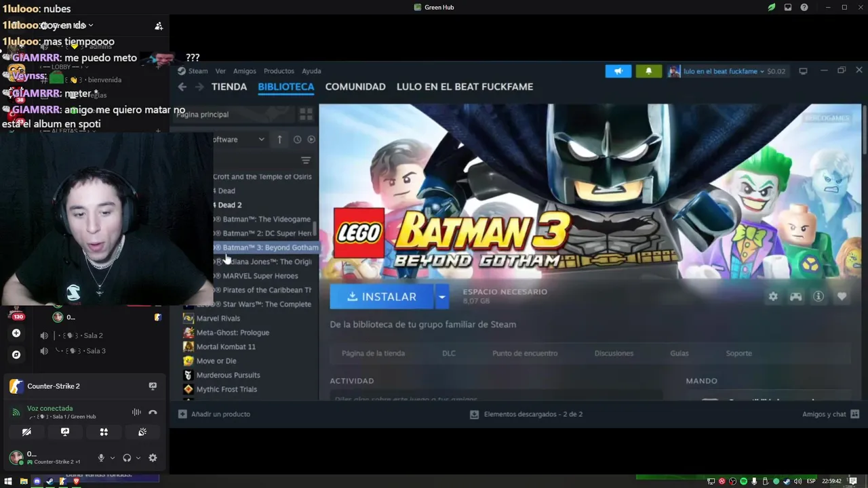
Task: Go back with Steam's left arrow
Action: pos(182,87)
